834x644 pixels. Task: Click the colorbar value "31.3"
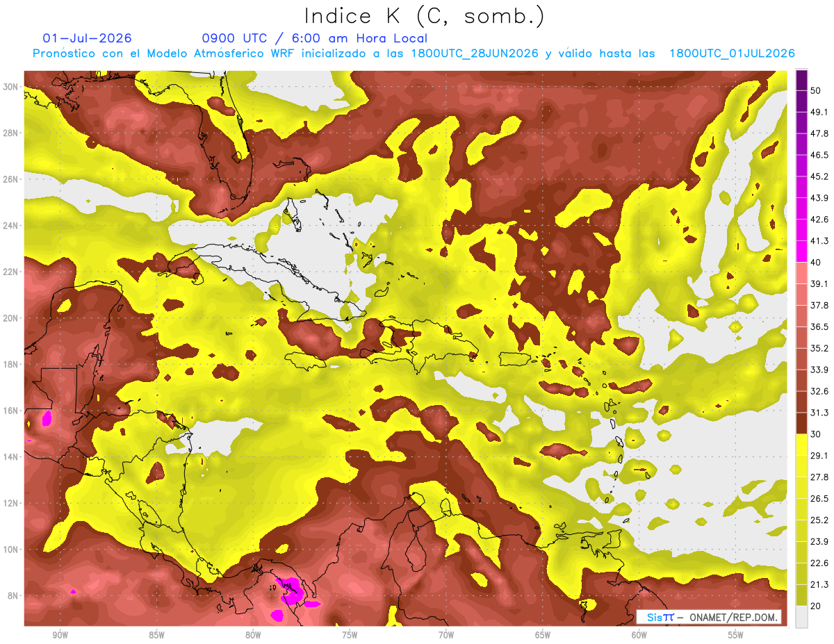tap(819, 413)
